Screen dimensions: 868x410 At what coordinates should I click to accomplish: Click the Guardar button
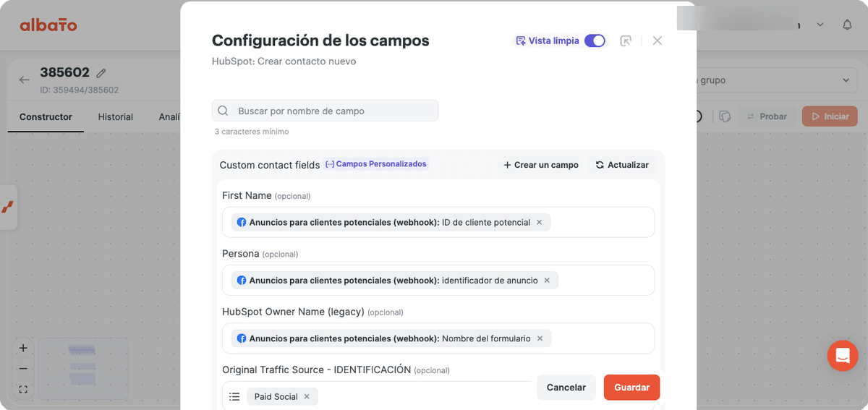coord(632,388)
